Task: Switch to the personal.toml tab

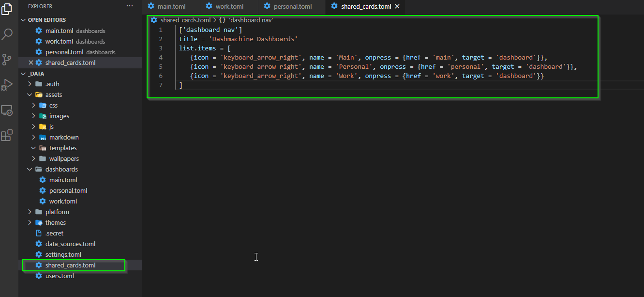Action: click(292, 7)
